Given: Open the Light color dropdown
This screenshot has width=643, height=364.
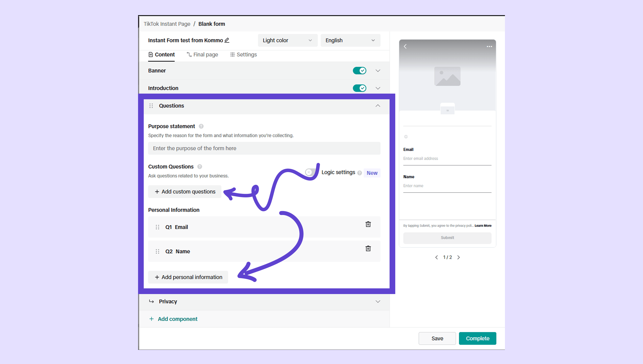Looking at the screenshot, I should click(287, 40).
